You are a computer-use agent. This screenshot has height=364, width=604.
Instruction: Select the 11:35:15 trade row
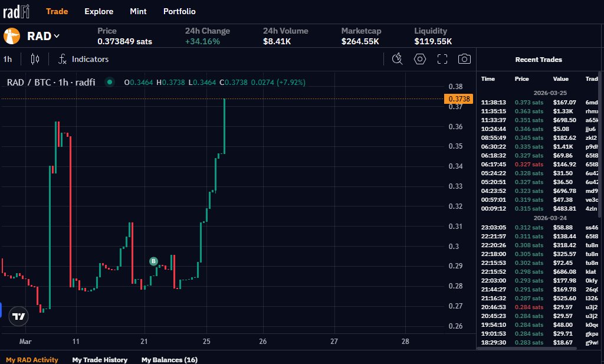539,112
